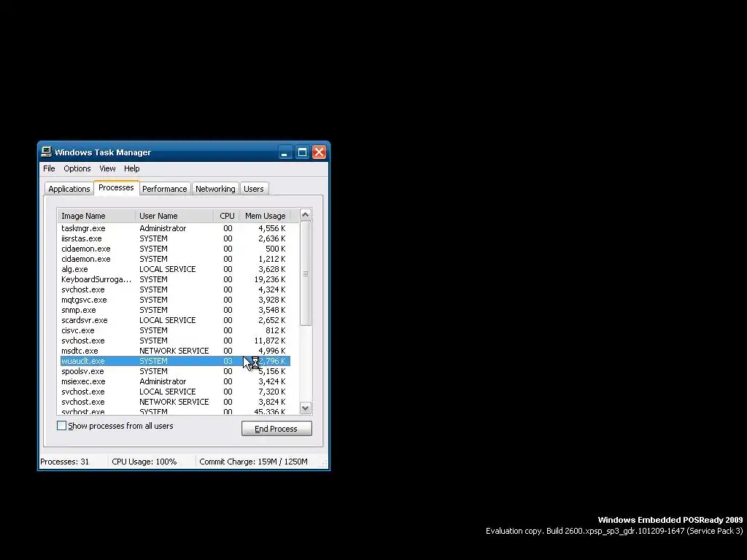Viewport: 747px width, 560px height.
Task: Click Administrator user of msiexec.exe
Action: point(163,381)
